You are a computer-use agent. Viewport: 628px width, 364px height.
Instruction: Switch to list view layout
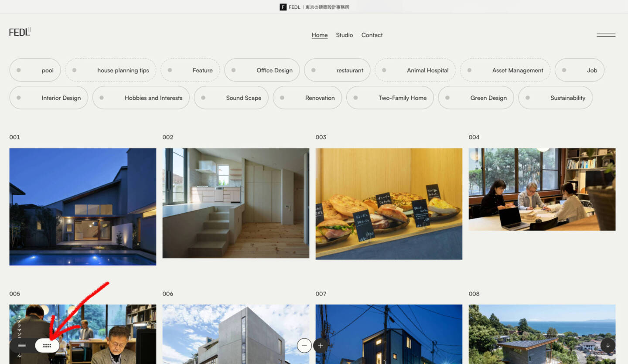[x=22, y=346]
